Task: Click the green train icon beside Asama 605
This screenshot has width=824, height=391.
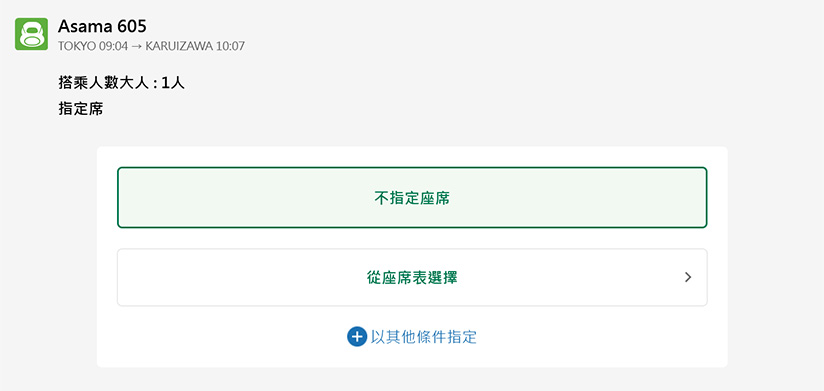Action: pyautogui.click(x=32, y=34)
